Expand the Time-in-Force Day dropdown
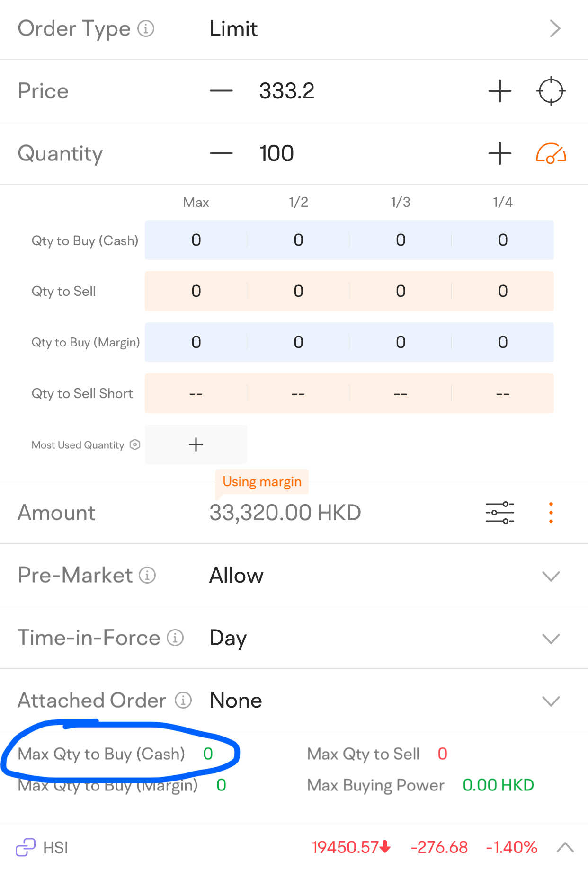 tap(551, 638)
